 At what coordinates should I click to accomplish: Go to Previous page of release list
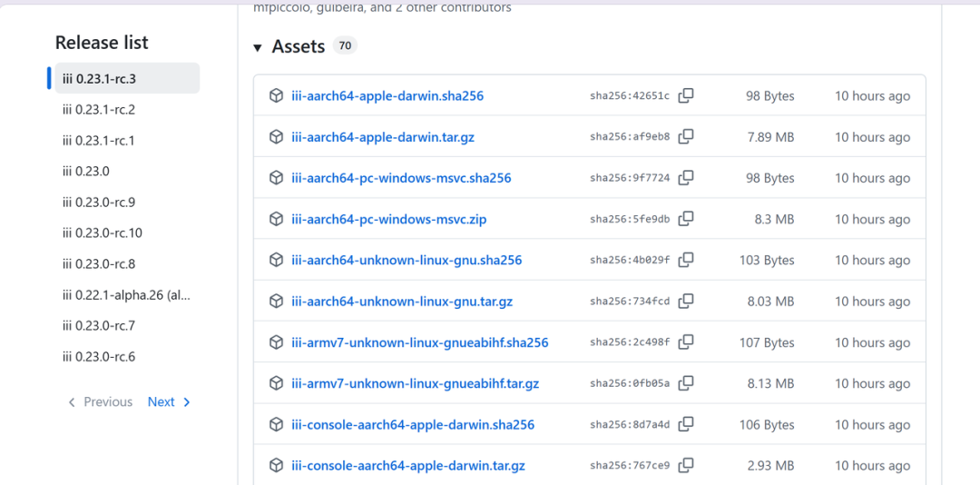tap(100, 401)
